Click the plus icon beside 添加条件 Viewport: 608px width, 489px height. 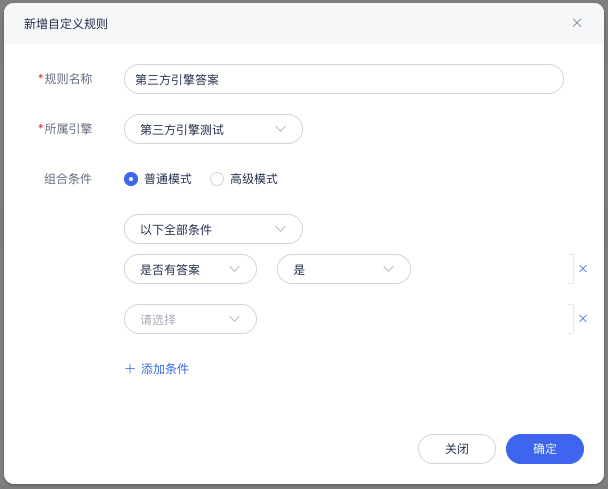pos(130,368)
